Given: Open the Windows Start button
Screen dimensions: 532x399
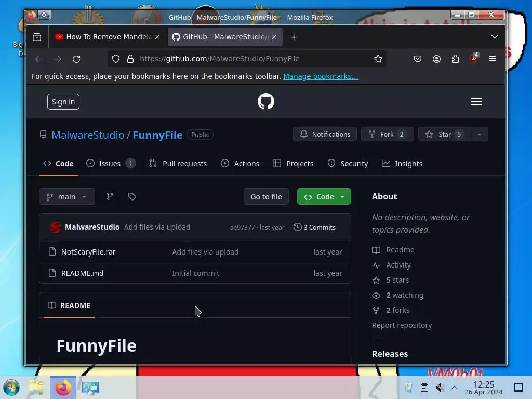Looking at the screenshot, I should (x=11, y=388).
